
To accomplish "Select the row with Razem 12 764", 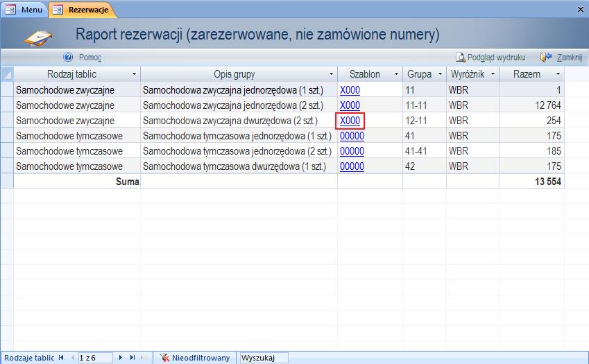I will pos(7,105).
